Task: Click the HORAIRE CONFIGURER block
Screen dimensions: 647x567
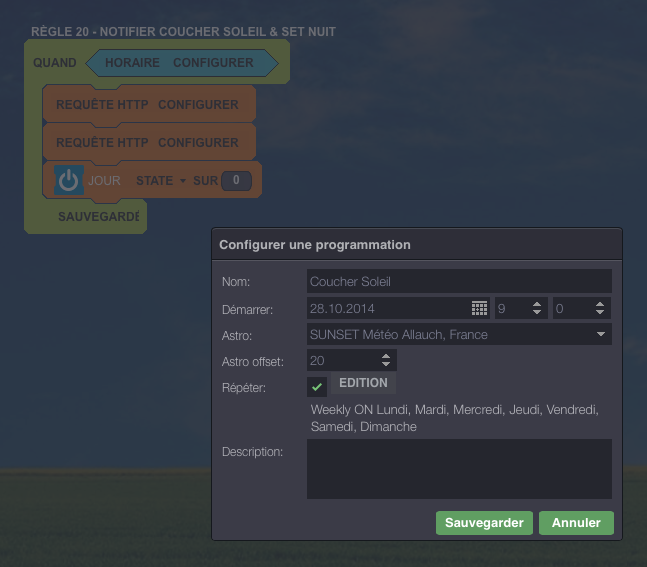Action: tap(180, 63)
